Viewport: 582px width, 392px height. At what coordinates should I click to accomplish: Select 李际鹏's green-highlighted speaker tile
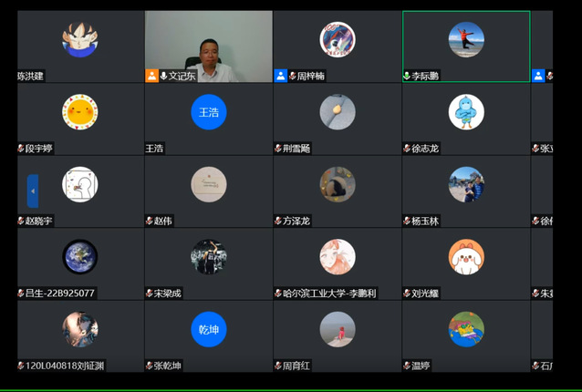pos(466,46)
